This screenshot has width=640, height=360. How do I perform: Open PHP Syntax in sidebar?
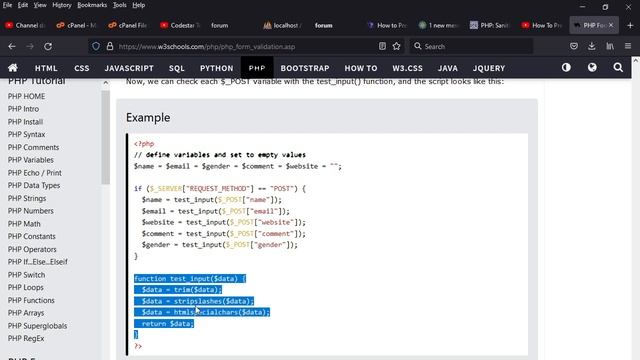pos(27,134)
